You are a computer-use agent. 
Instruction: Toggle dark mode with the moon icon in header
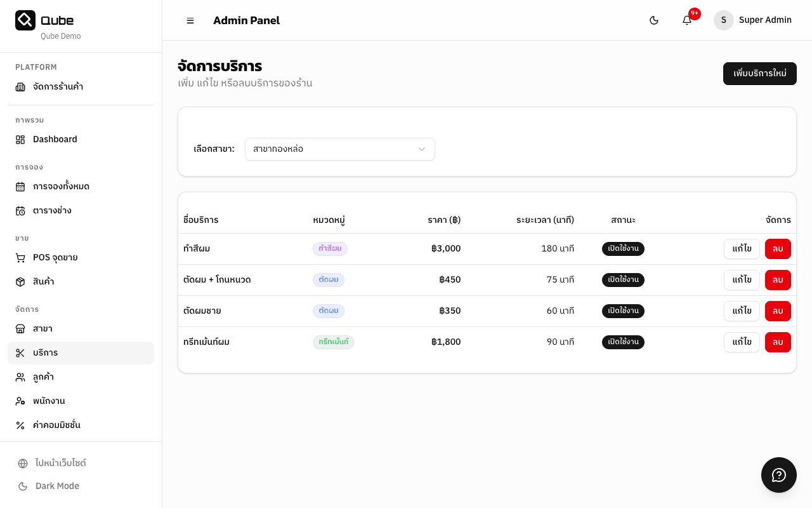(654, 20)
